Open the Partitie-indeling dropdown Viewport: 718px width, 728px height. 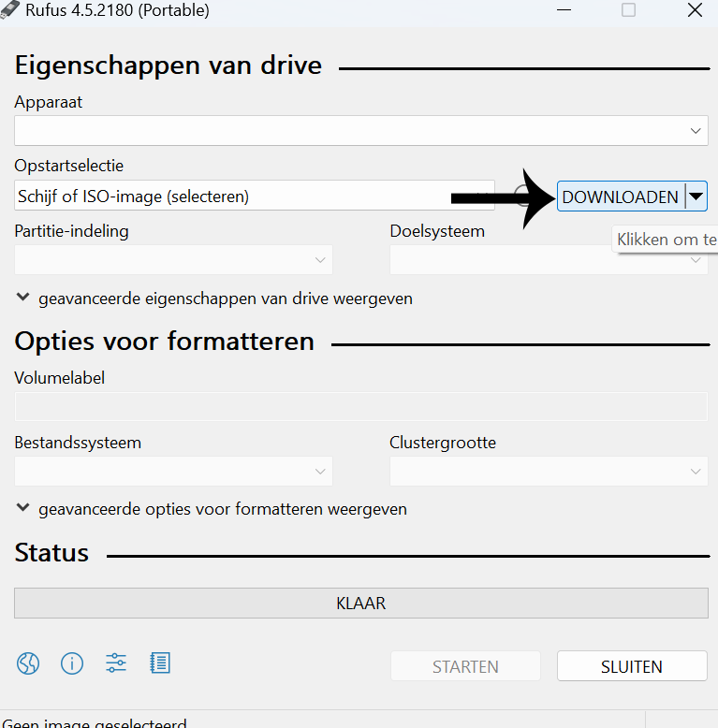173,259
